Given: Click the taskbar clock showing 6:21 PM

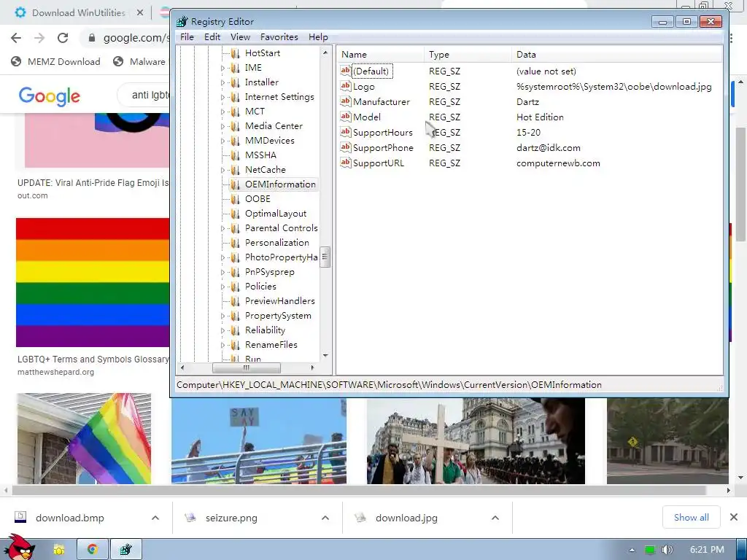Looking at the screenshot, I should click(x=706, y=550).
